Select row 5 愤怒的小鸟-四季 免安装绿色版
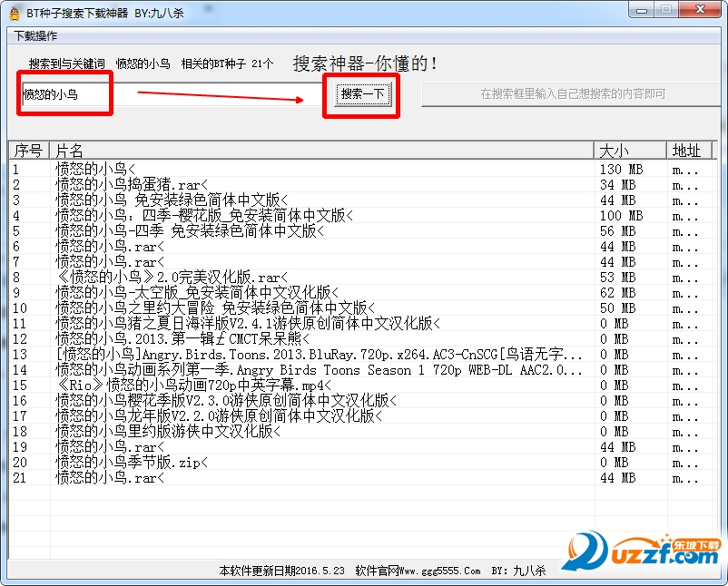The image size is (728, 586). [x=360, y=230]
